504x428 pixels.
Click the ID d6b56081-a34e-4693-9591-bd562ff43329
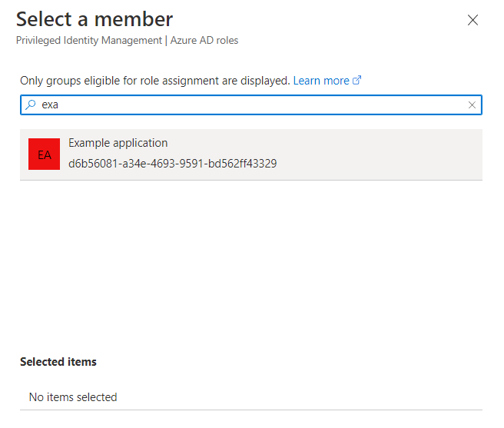tap(173, 164)
